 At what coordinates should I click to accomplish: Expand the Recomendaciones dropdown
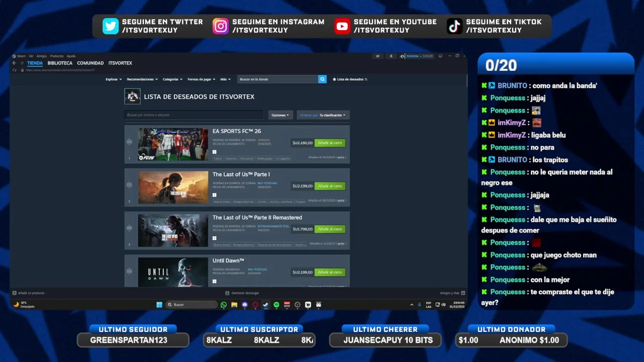click(x=142, y=79)
